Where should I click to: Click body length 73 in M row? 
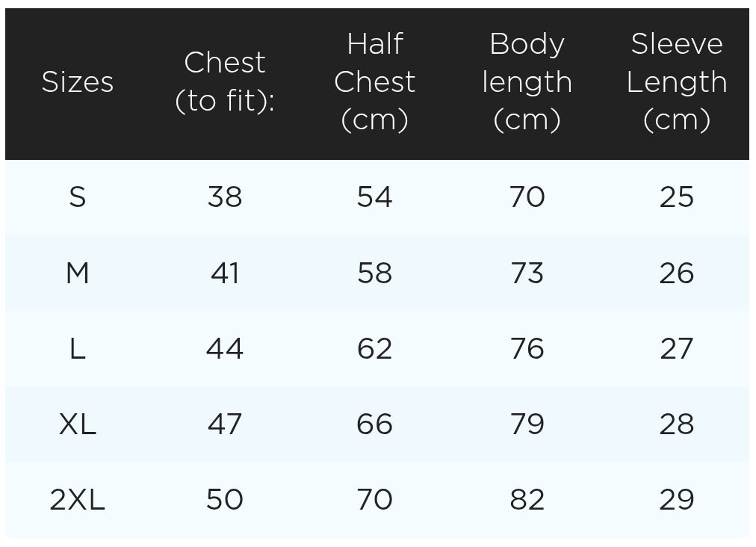point(527,273)
